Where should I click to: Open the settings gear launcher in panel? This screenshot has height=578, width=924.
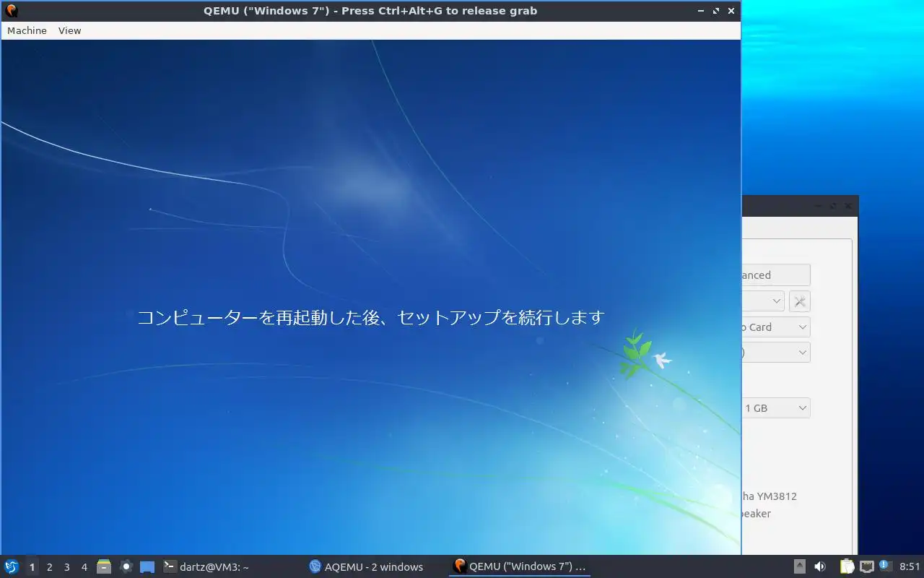point(126,567)
